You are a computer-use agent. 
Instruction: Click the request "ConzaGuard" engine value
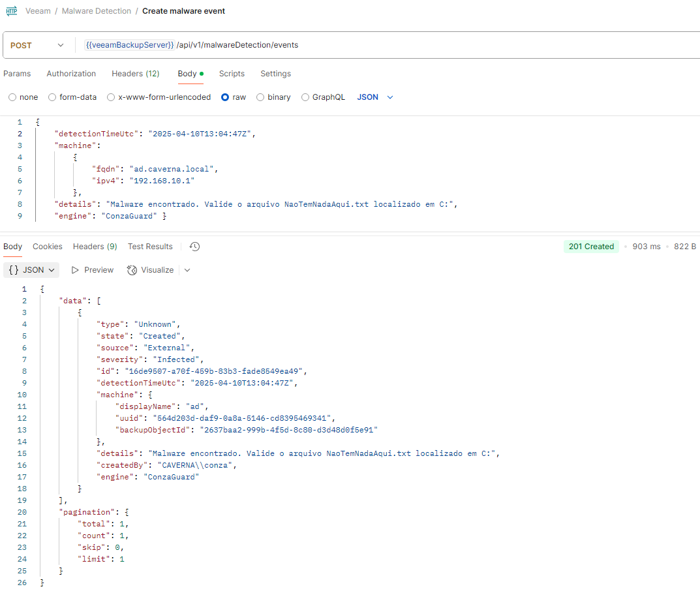pyautogui.click(x=129, y=216)
